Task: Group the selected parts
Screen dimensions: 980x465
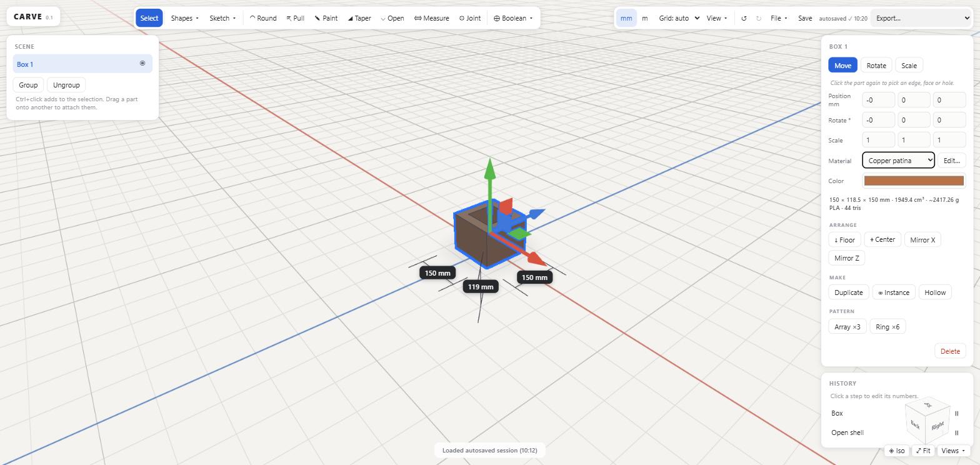Action: (28, 85)
